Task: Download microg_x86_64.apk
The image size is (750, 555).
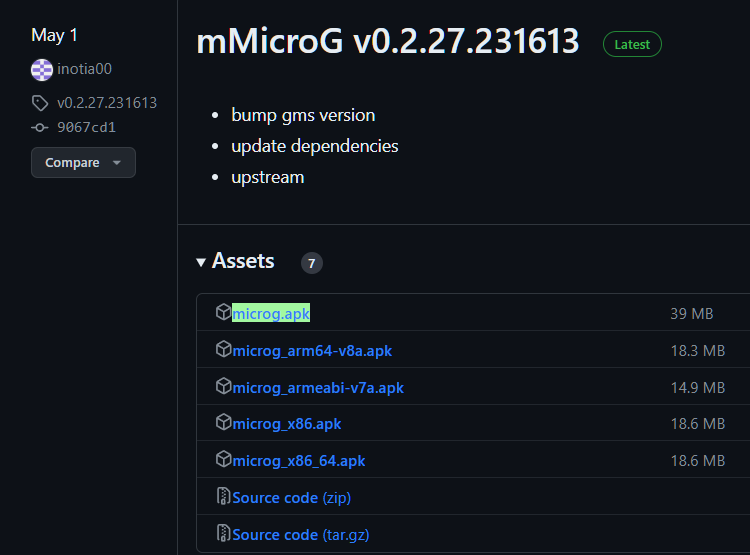Action: pos(298,461)
